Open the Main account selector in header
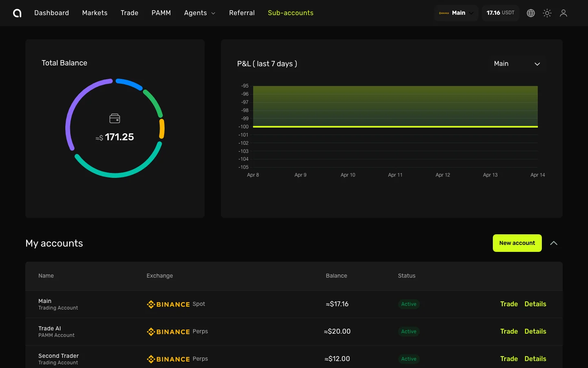 coord(456,13)
